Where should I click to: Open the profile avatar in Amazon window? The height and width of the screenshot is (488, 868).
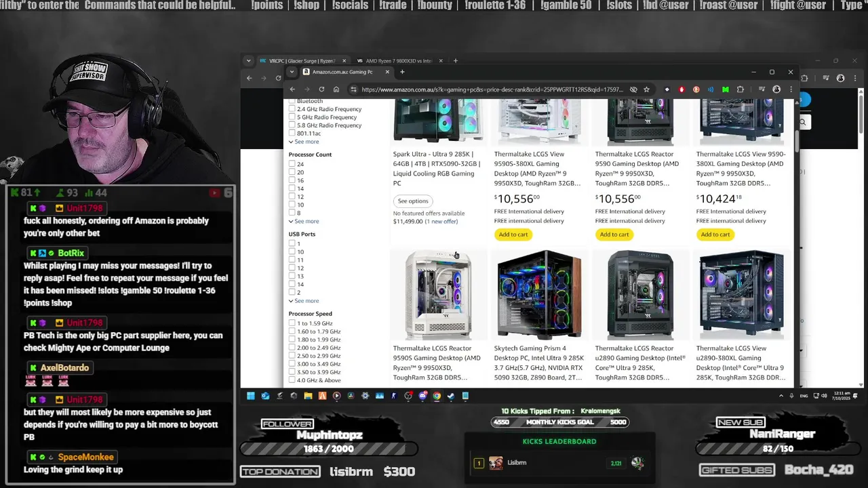776,89
